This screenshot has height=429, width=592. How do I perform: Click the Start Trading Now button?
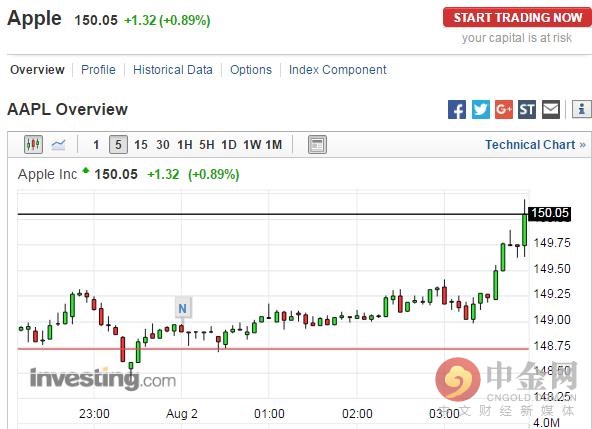pyautogui.click(x=518, y=17)
